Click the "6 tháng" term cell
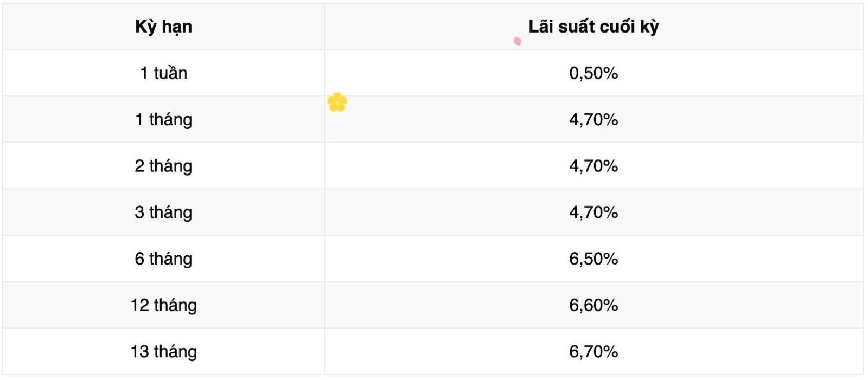Viewport: 868px width, 380px height. [x=163, y=259]
